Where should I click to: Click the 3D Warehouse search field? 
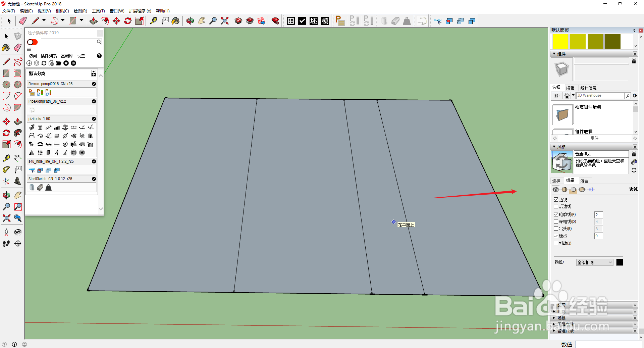(x=600, y=96)
